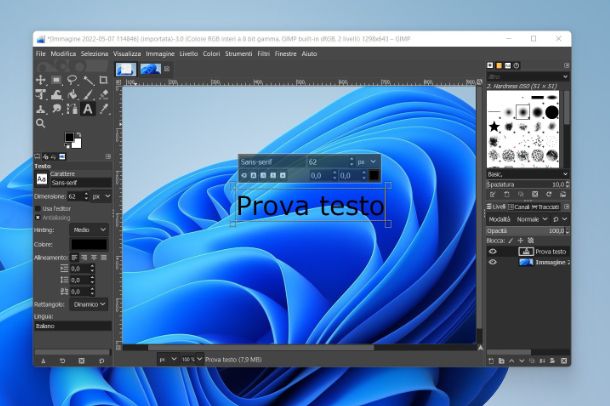Open the Hinting 'Medio' dropdown
610x406 pixels.
pyautogui.click(x=89, y=230)
